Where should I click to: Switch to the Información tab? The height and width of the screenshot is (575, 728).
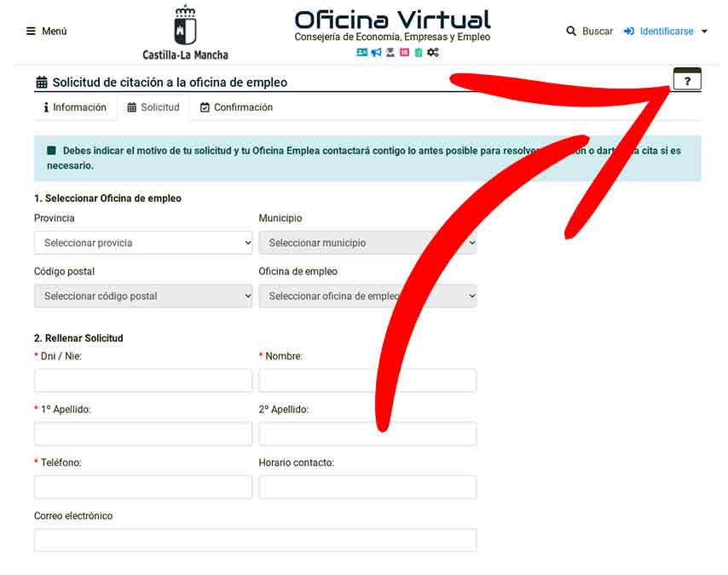click(75, 107)
